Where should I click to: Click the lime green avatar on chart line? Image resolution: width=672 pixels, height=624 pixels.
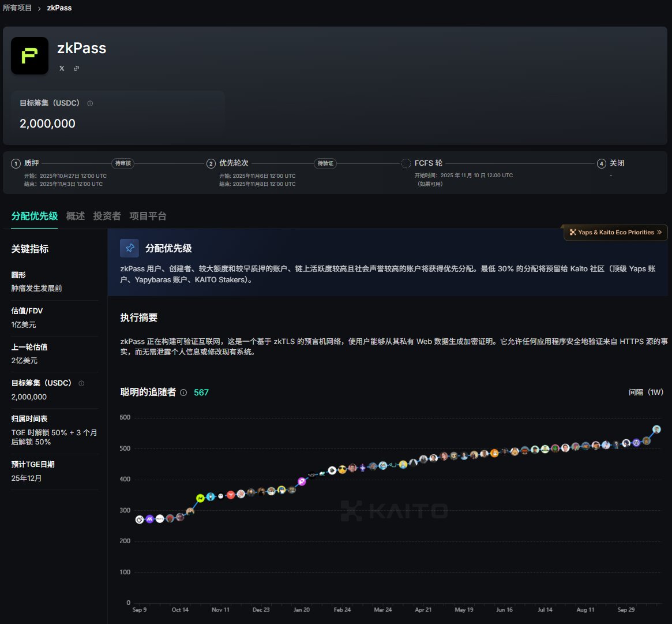[x=200, y=498]
